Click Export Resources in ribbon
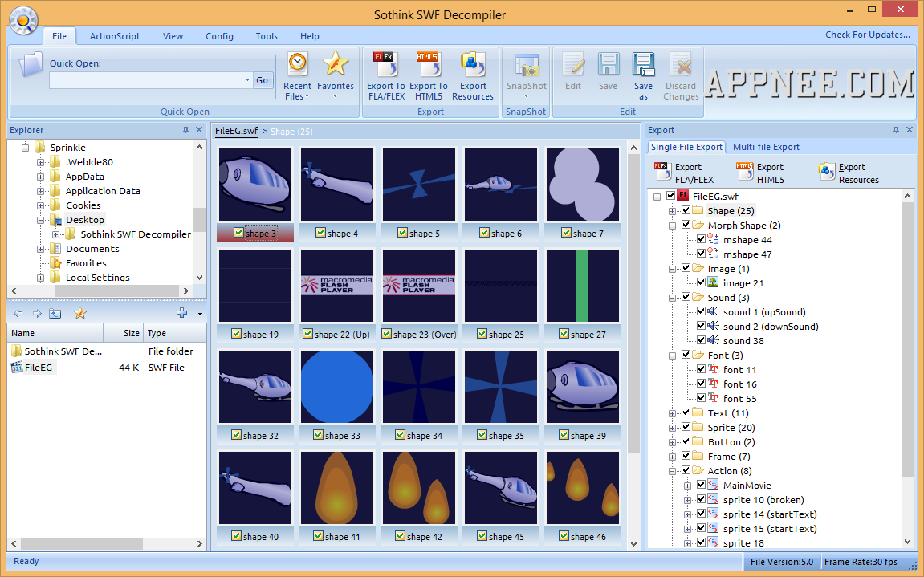This screenshot has width=924, height=577. click(x=473, y=76)
